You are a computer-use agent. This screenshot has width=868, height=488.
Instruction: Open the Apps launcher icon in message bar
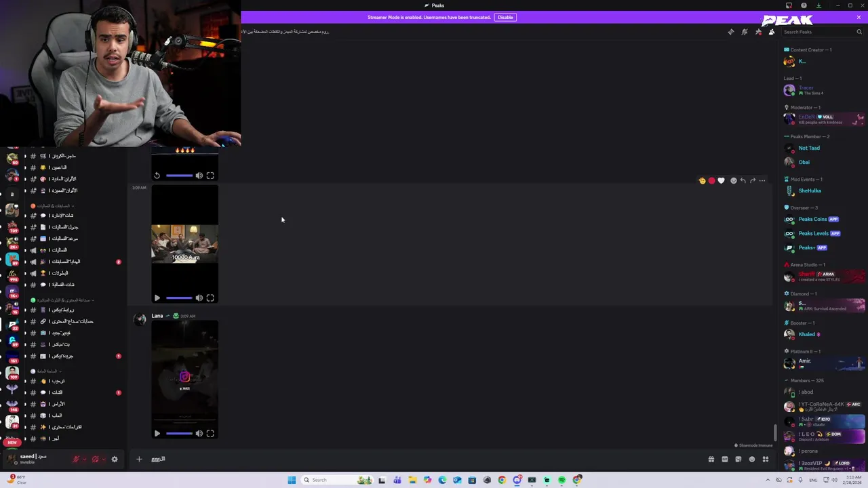click(766, 459)
